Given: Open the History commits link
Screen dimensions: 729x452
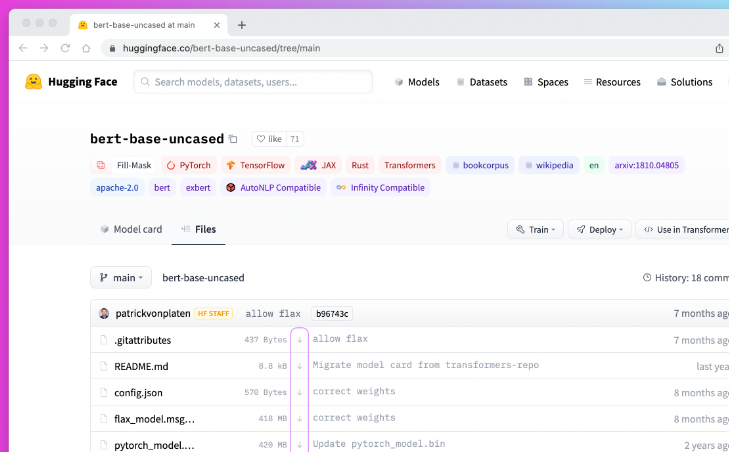Looking at the screenshot, I should pos(686,278).
